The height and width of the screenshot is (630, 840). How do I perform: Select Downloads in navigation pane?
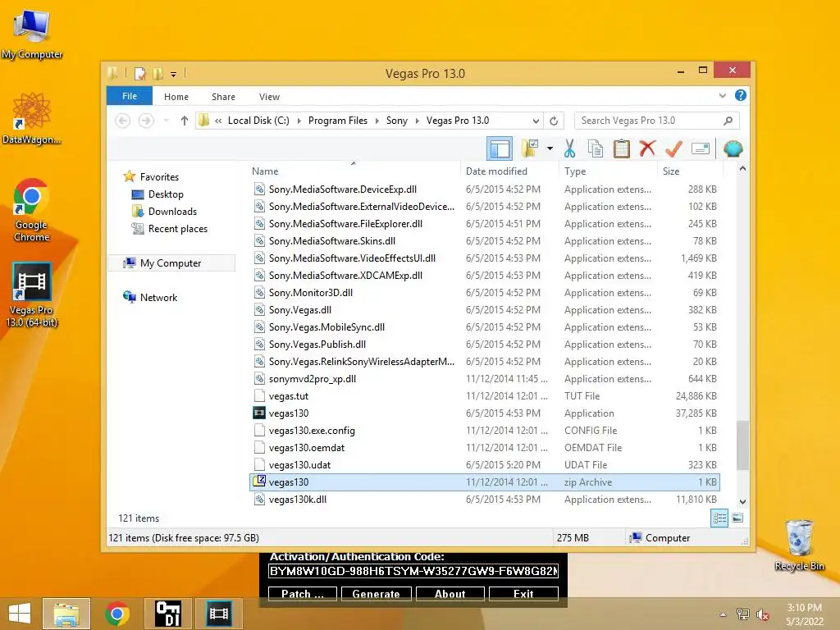click(172, 211)
